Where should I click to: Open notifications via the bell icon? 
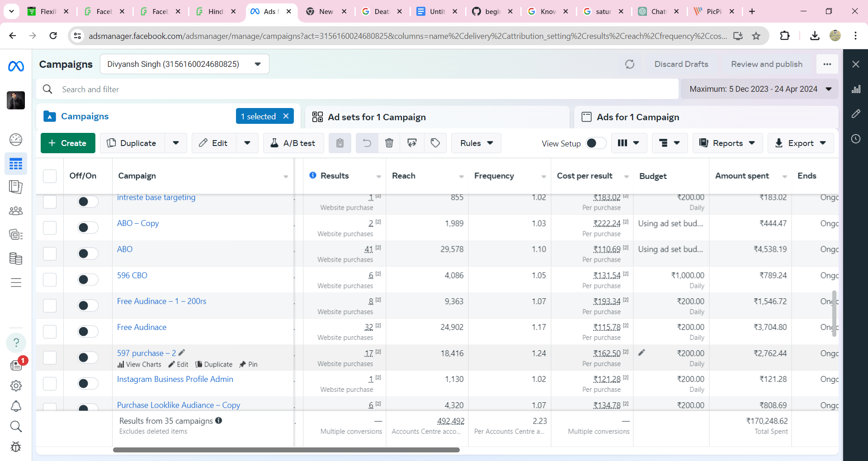(x=16, y=406)
